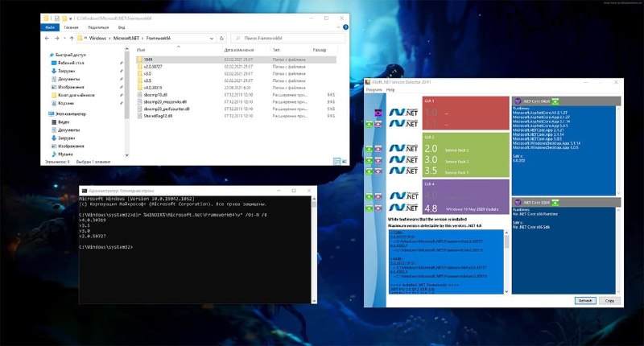This screenshot has height=346, width=644.
Task: Click green download icon in .NET Core 64bit header
Action: coord(555,101)
